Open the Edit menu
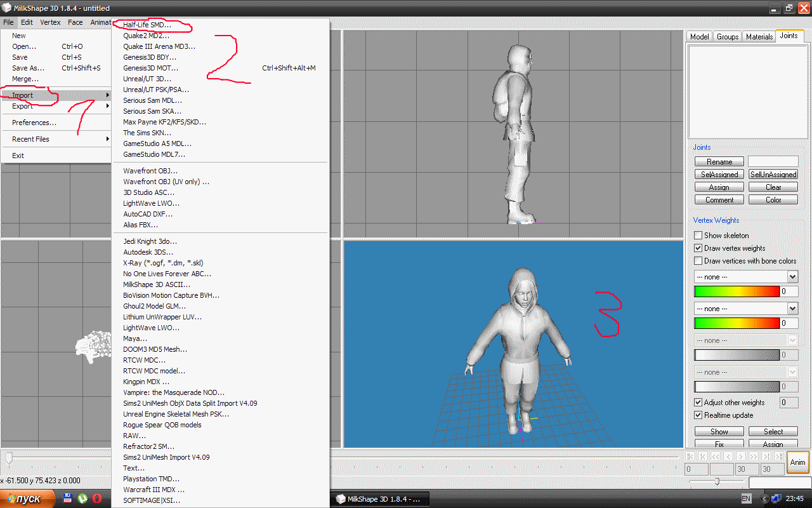812x508 pixels. click(x=27, y=22)
